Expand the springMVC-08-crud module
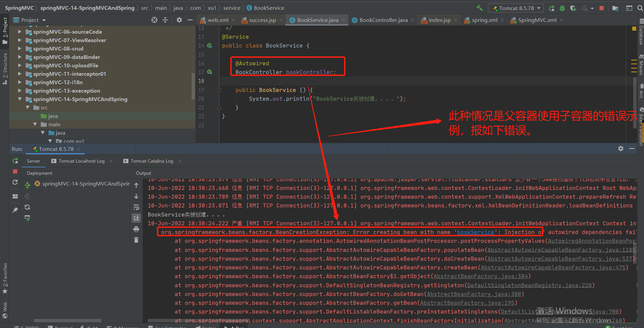644x328 pixels. pyautogui.click(x=20, y=48)
